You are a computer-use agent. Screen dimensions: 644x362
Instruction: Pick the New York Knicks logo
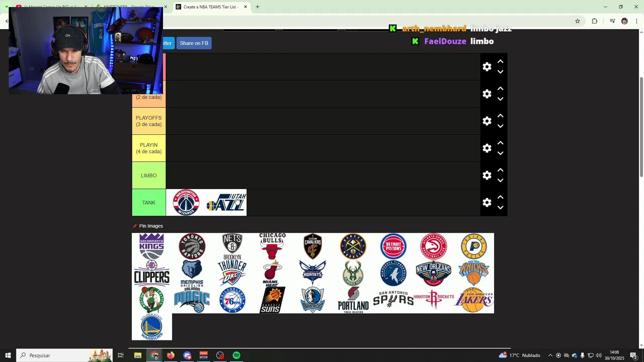(474, 273)
